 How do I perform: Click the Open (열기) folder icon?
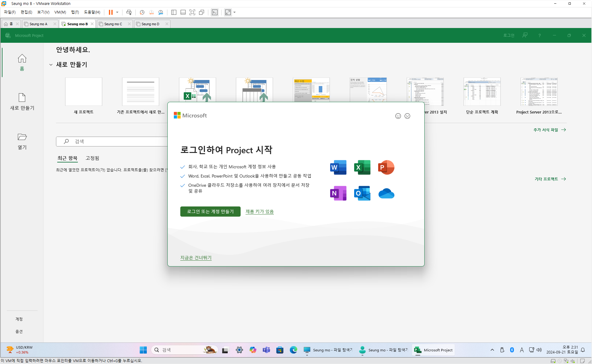click(22, 137)
